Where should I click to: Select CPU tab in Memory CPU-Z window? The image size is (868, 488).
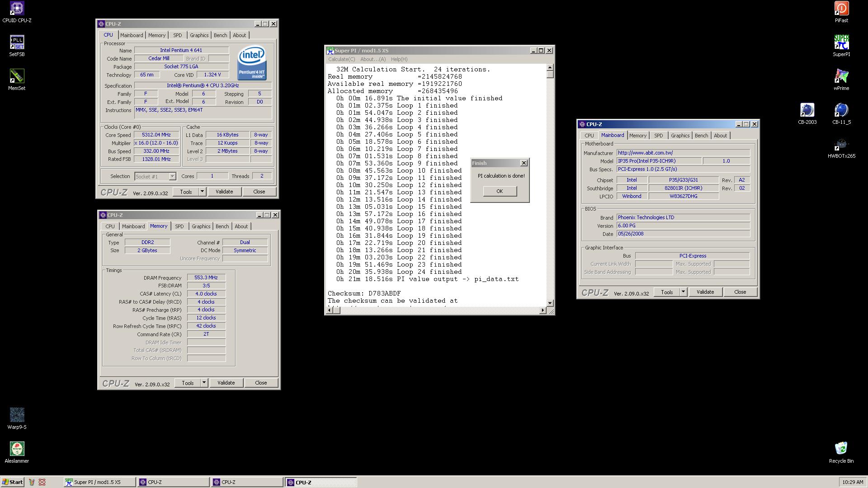click(x=110, y=226)
